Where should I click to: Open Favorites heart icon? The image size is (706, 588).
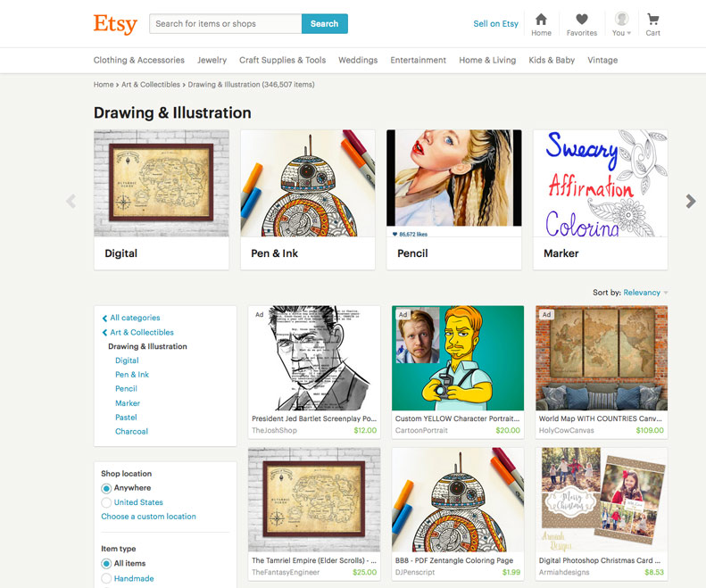click(x=582, y=20)
